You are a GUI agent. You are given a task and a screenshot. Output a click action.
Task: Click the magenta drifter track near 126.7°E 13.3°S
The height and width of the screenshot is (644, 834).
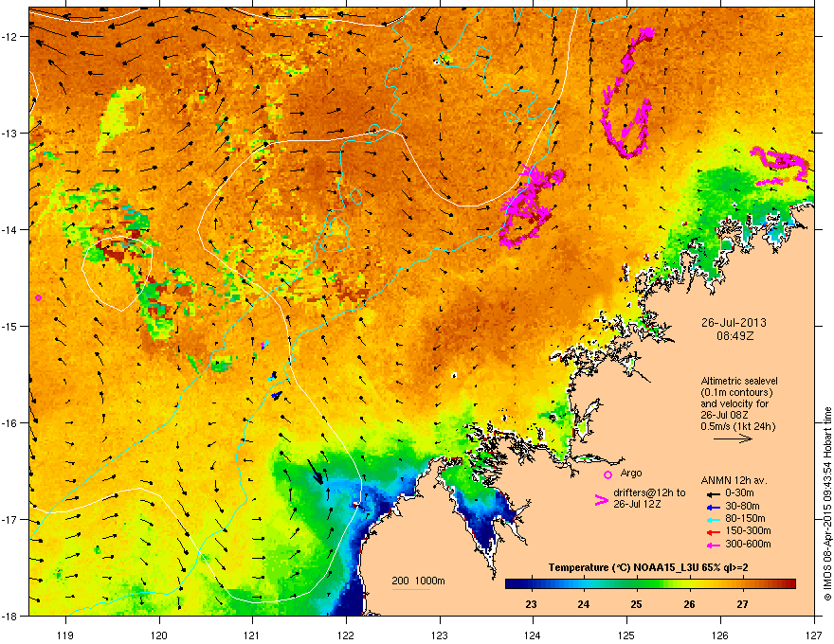tap(779, 166)
